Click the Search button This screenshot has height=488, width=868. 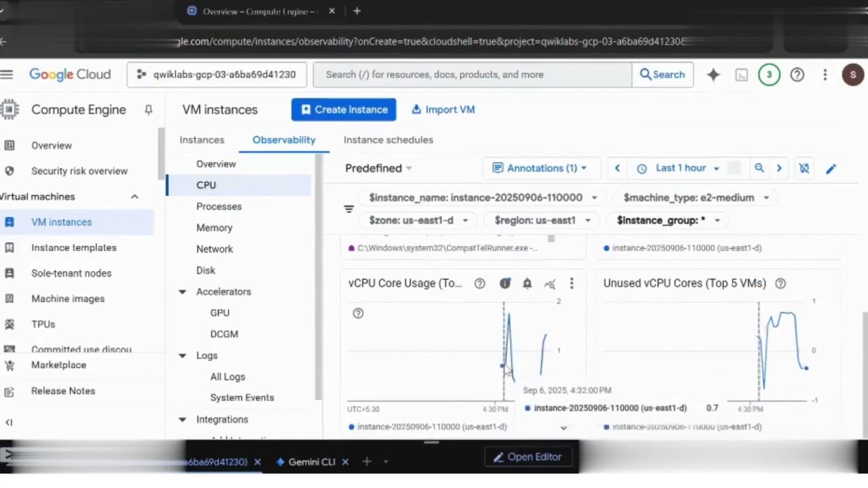[x=663, y=75]
